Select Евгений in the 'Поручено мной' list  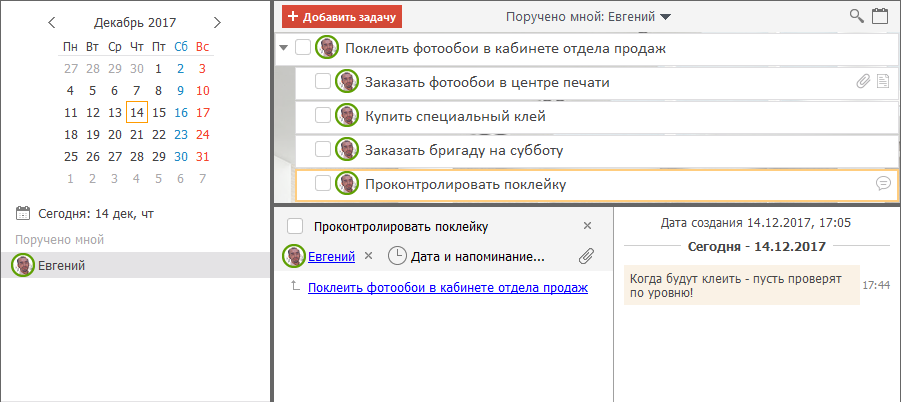click(x=135, y=265)
